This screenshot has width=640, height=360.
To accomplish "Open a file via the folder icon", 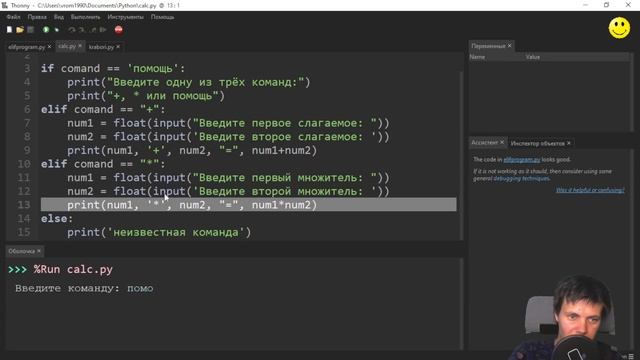I will (20, 30).
